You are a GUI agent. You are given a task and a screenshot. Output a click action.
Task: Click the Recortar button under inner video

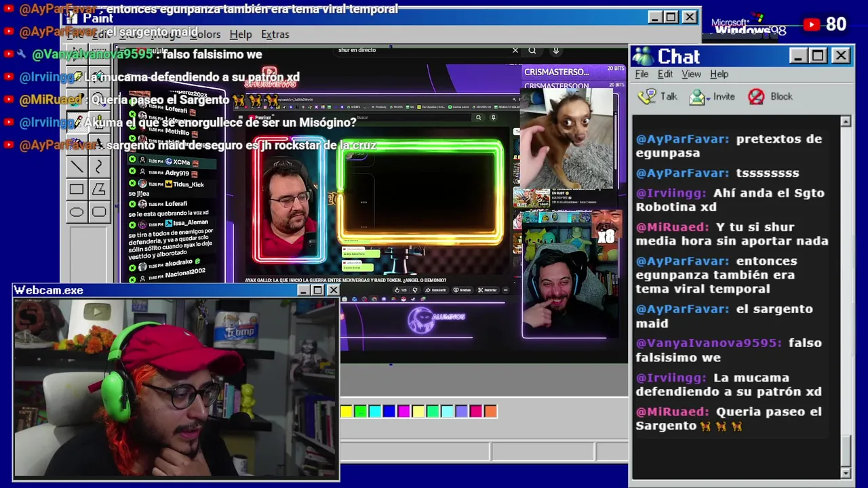488,289
